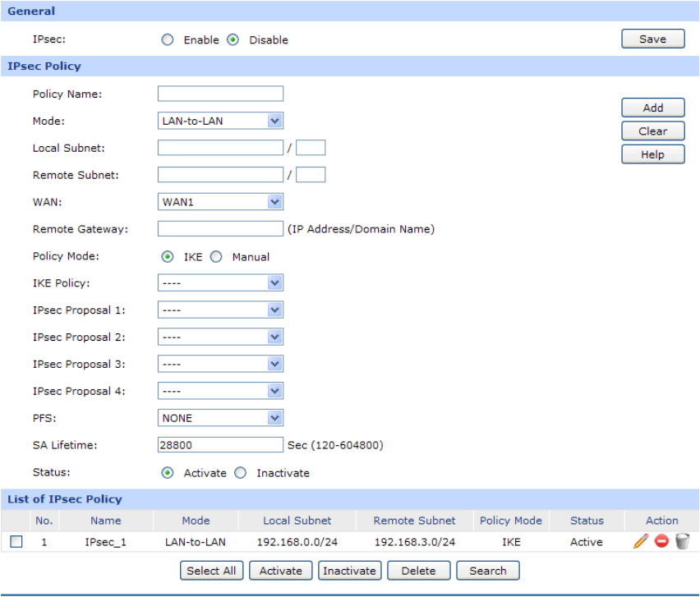Click the Delete button below the list
Image resolution: width=700 pixels, height=597 pixels.
pyautogui.click(x=419, y=571)
